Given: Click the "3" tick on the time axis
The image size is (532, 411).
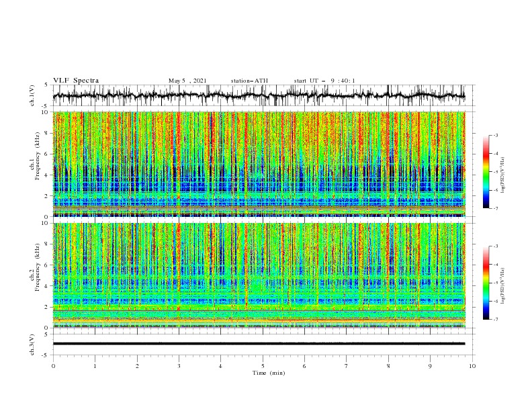Looking at the screenshot, I should pyautogui.click(x=179, y=366).
